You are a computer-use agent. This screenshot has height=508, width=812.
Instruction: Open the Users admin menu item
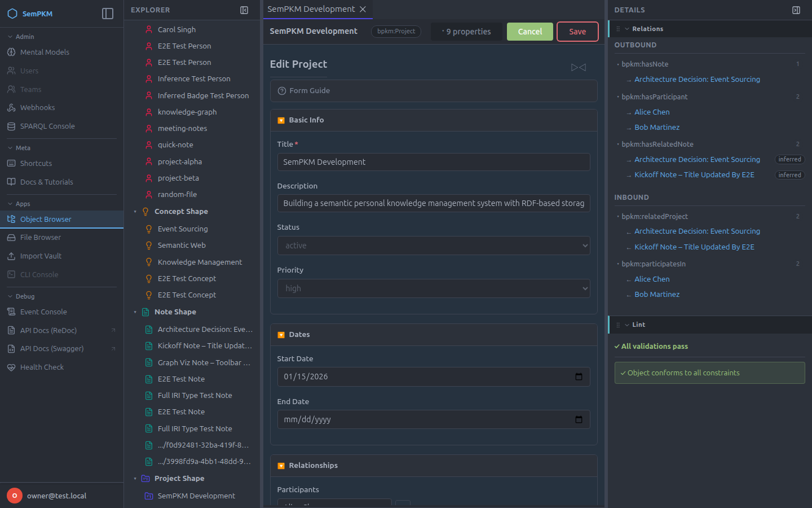pos(61,71)
